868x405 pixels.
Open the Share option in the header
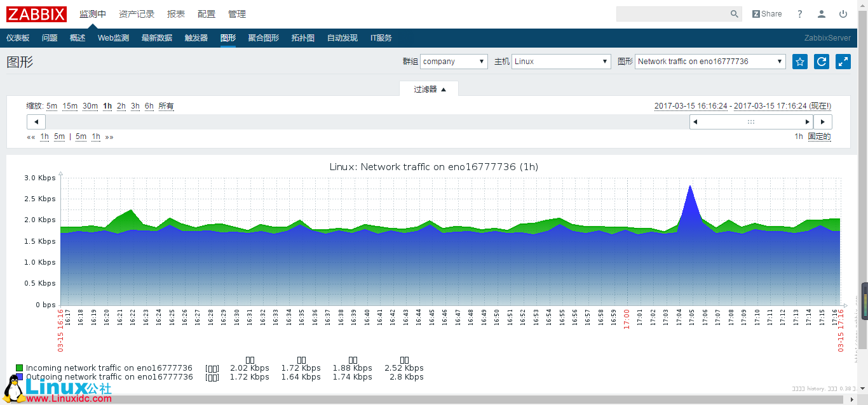(767, 13)
